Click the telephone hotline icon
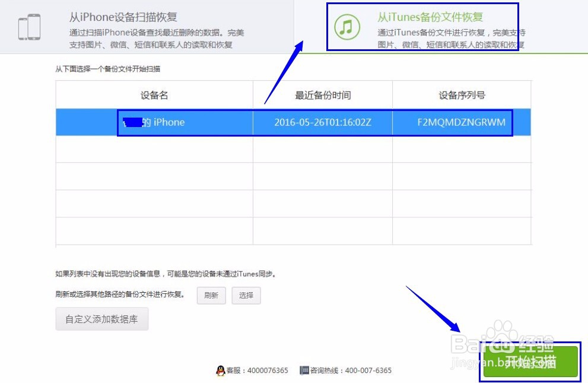This screenshot has width=588, height=383. coord(304,371)
